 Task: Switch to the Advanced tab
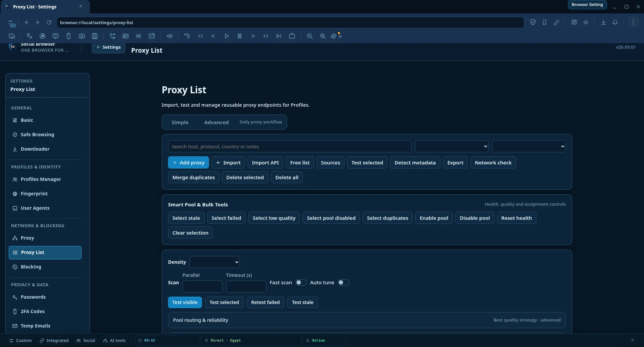[216, 122]
